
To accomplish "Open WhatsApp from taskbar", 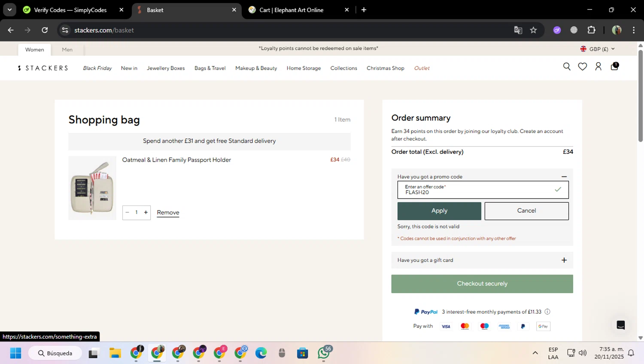I will (324, 353).
